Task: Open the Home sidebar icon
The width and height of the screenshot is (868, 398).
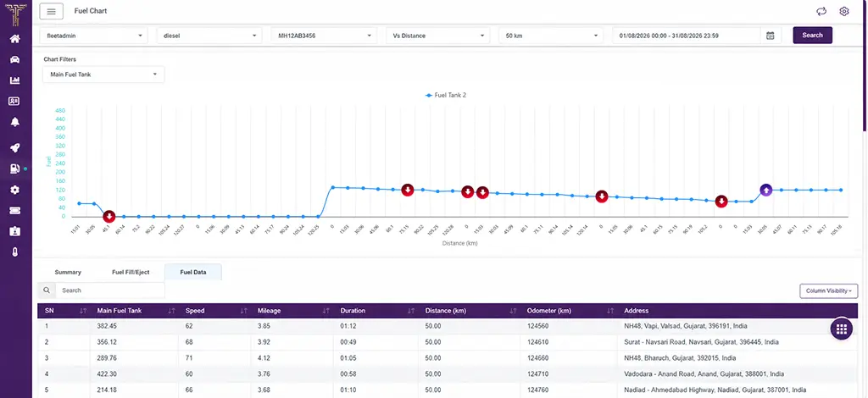Action: [x=15, y=39]
